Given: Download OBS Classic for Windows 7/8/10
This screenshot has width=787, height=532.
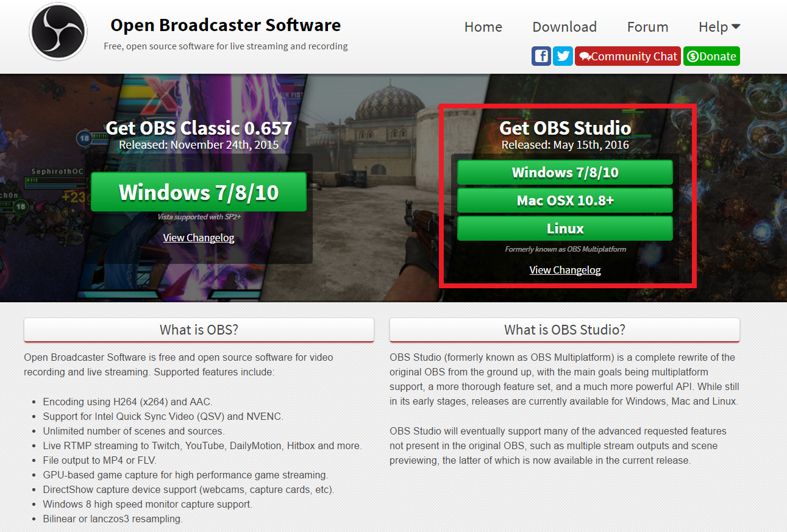Looking at the screenshot, I should tap(199, 192).
